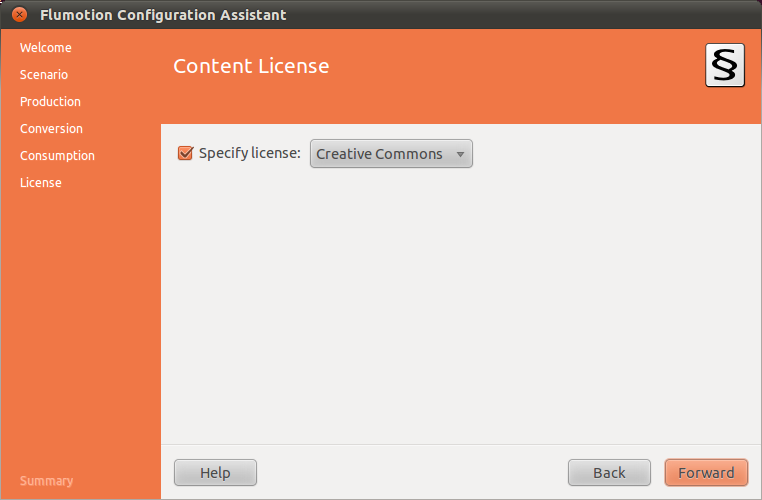
Task: Open the Conversion step
Action: 51,129
